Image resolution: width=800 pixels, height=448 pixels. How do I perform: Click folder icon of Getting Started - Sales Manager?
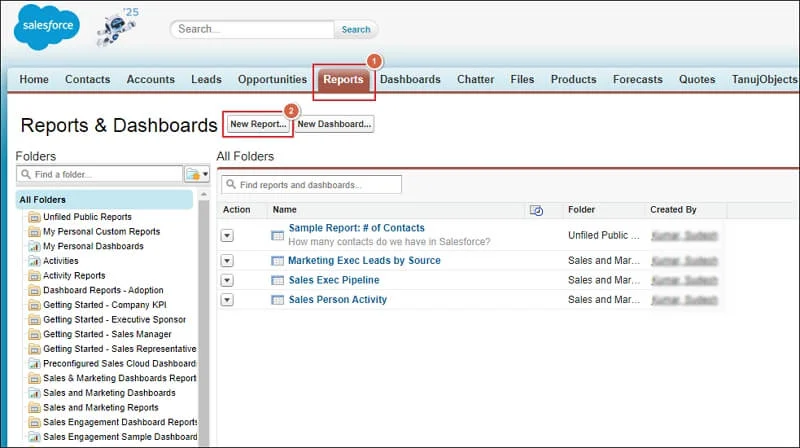34,335
